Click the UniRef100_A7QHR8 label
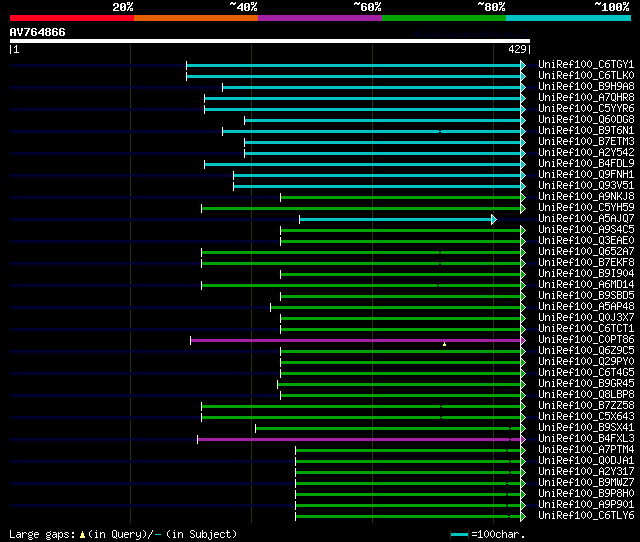 pyautogui.click(x=586, y=98)
